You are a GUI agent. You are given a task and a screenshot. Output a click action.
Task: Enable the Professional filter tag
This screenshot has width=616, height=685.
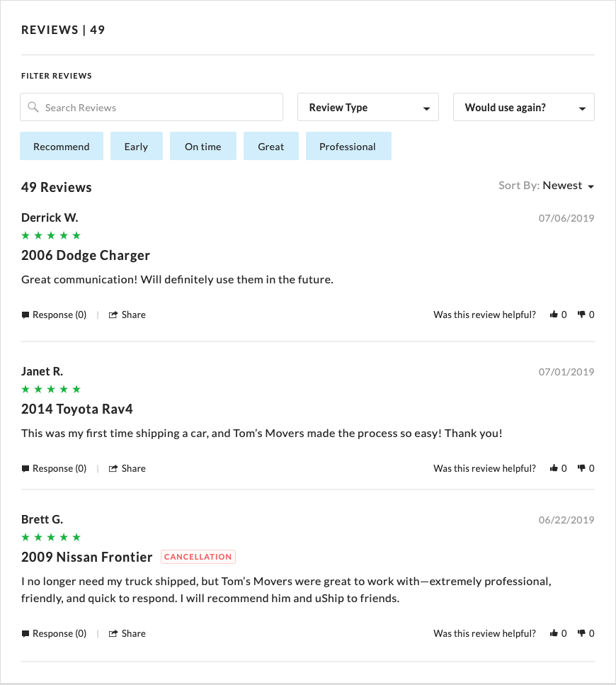[348, 147]
